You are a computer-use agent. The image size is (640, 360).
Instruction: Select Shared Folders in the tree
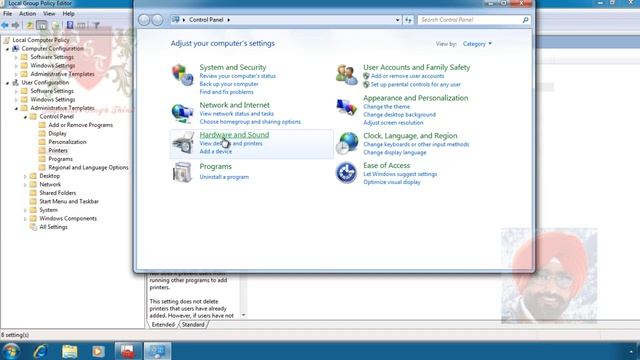coord(58,193)
